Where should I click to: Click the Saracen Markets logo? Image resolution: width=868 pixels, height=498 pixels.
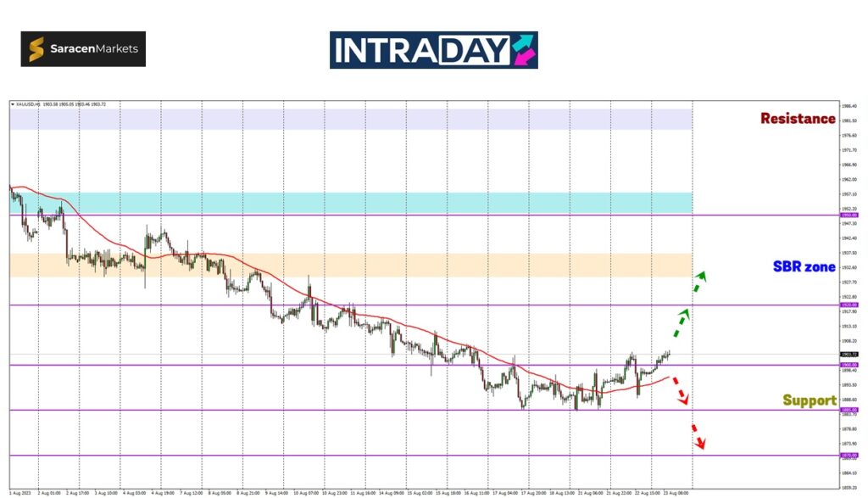(x=83, y=49)
